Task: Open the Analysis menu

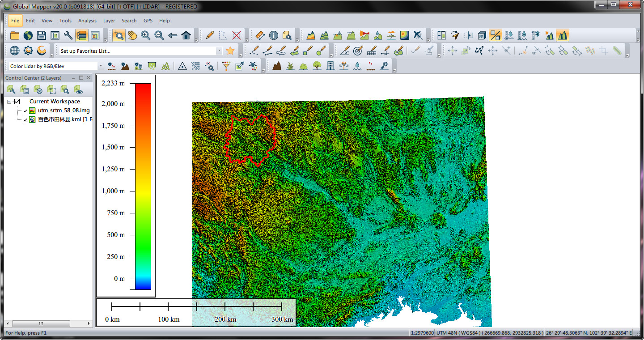Action: (87, 21)
